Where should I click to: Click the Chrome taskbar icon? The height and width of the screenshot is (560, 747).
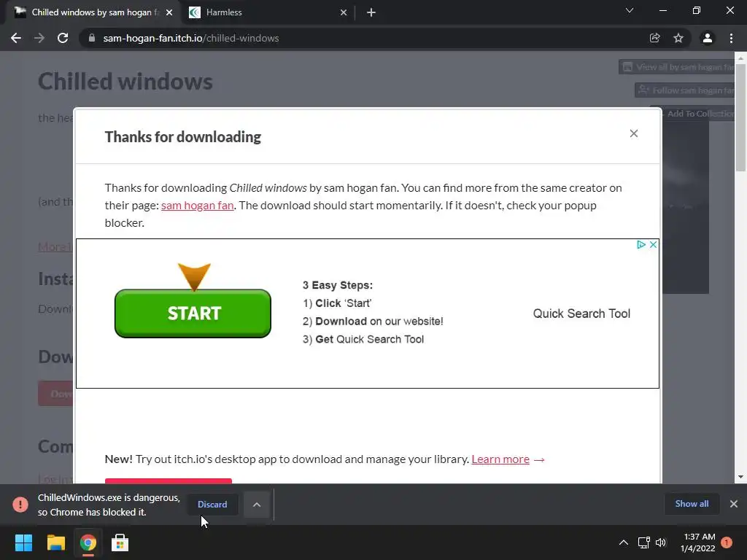coord(88,542)
